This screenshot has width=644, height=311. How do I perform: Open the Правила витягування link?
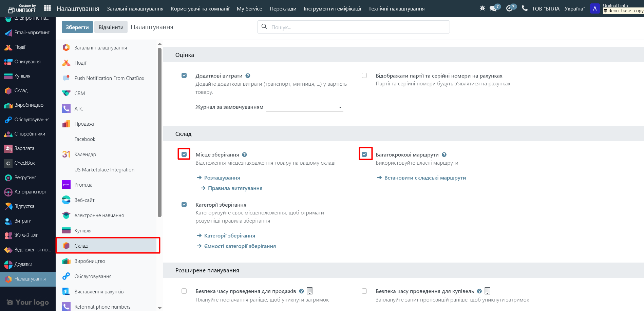235,188
